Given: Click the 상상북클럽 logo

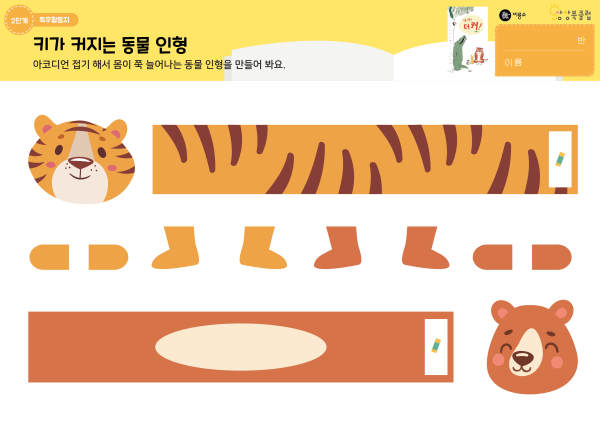Looking at the screenshot, I should [571, 14].
